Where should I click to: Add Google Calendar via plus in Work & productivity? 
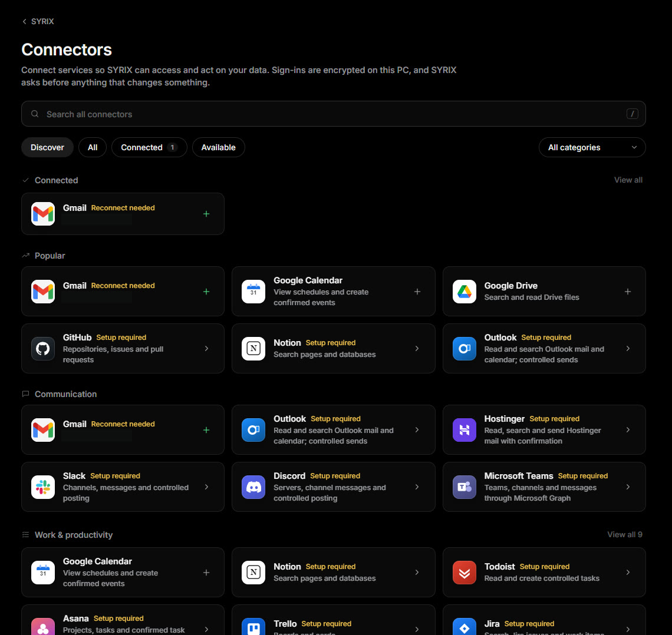(206, 573)
